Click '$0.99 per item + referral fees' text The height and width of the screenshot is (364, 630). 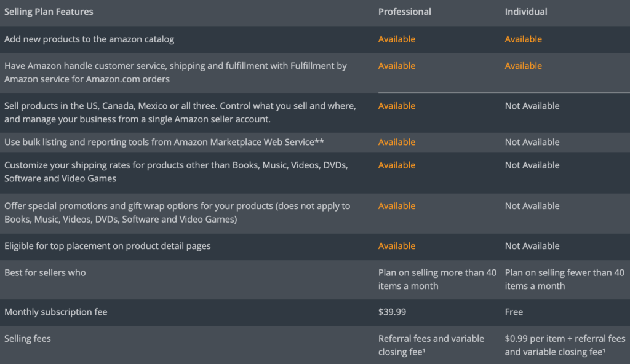click(565, 339)
